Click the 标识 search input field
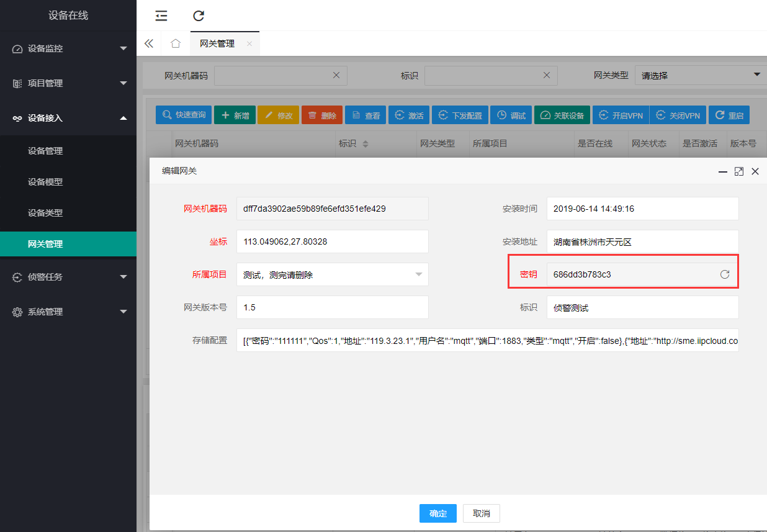The image size is (767, 532). 491,75
